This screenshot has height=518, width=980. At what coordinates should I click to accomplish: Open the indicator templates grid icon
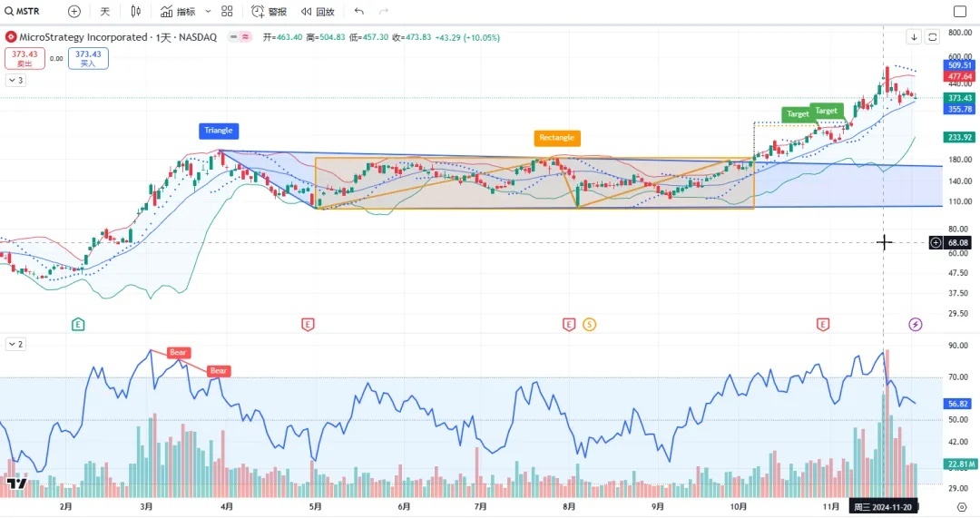point(227,12)
